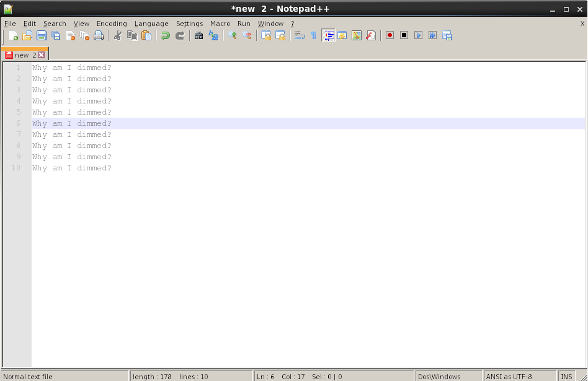Click line number 2 in the margin
The width and height of the screenshot is (588, 381).
pos(18,79)
